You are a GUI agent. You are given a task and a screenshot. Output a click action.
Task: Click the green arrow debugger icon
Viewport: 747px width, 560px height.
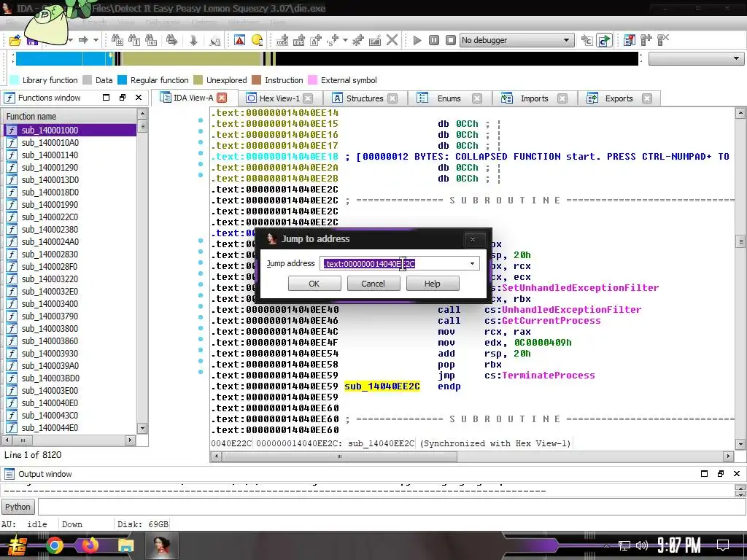coord(604,40)
